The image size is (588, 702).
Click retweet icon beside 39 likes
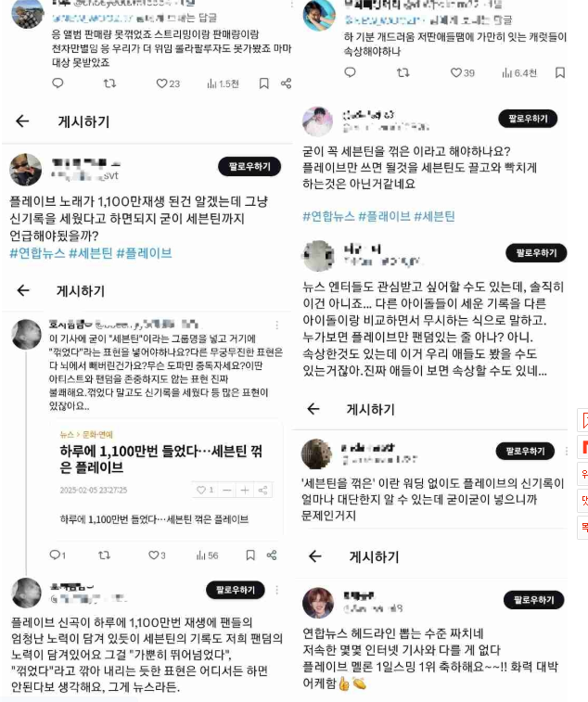(403, 72)
